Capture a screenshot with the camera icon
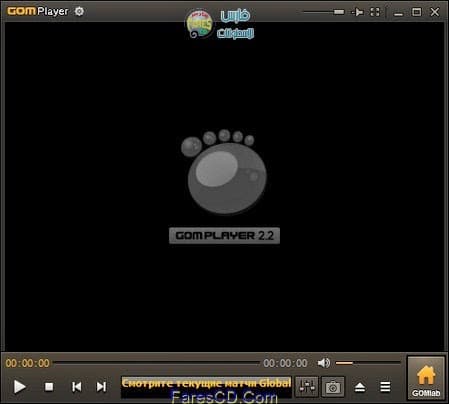 coord(333,387)
